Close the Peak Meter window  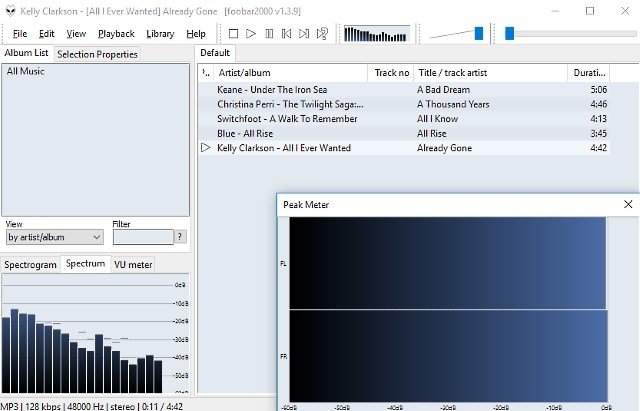(628, 204)
